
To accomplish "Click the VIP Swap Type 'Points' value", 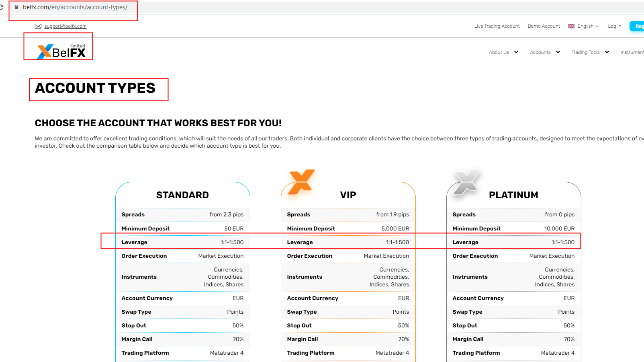I will [401, 312].
